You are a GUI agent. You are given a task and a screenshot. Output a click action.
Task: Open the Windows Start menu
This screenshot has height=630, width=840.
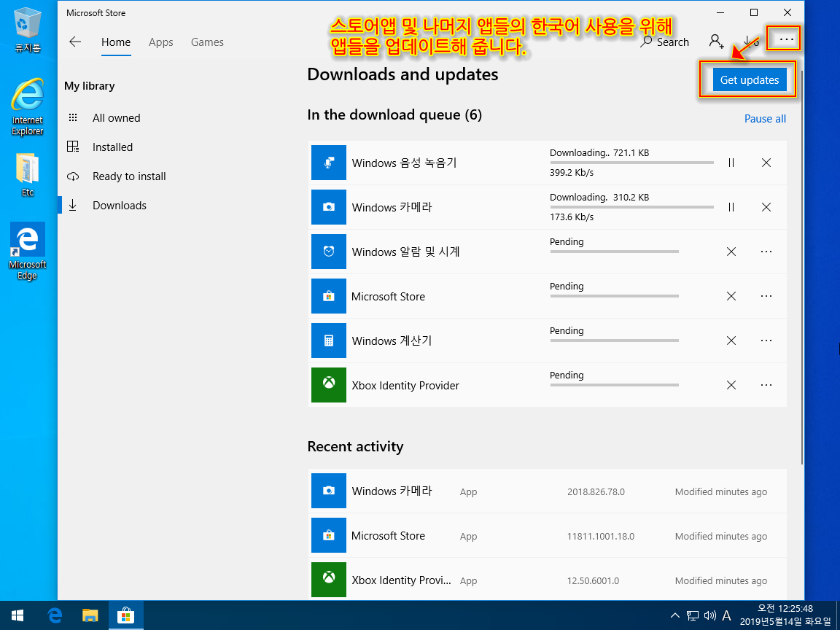tap(17, 615)
